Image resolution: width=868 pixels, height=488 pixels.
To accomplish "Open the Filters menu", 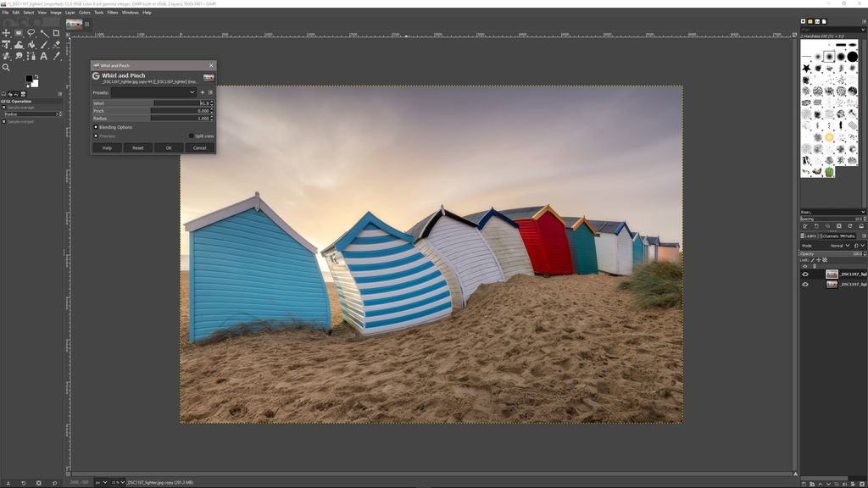I will 111,12.
